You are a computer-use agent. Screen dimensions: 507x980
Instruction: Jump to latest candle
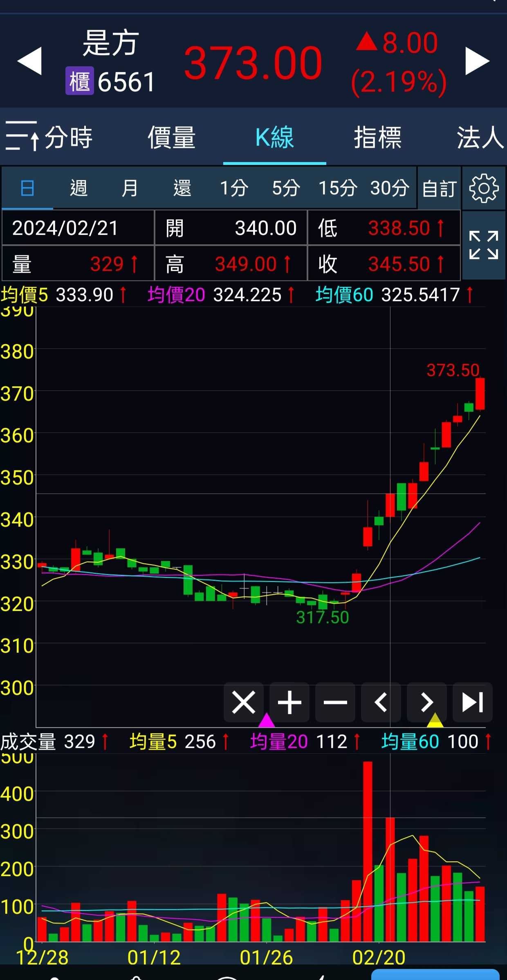[x=473, y=702]
